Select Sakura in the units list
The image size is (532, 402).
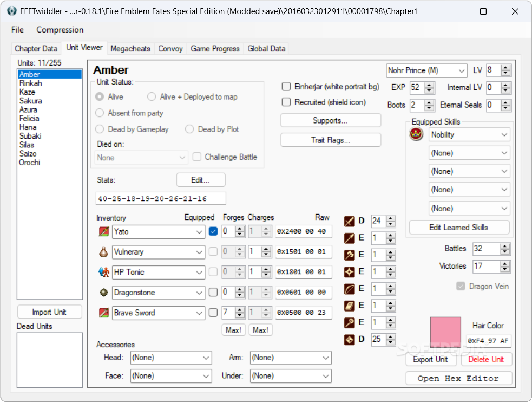pyautogui.click(x=50, y=101)
